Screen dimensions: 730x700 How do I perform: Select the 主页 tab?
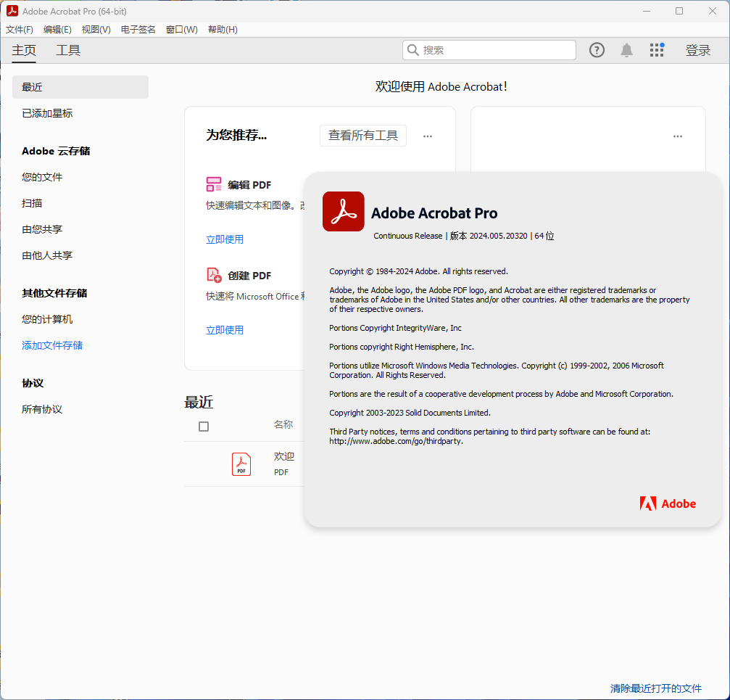coord(23,50)
